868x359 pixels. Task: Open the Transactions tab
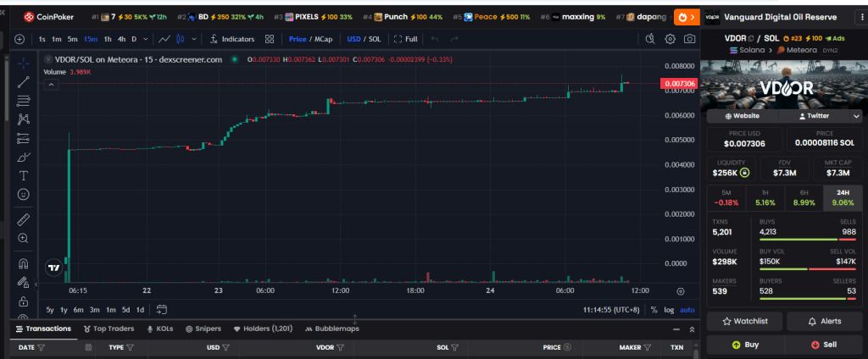(x=44, y=329)
